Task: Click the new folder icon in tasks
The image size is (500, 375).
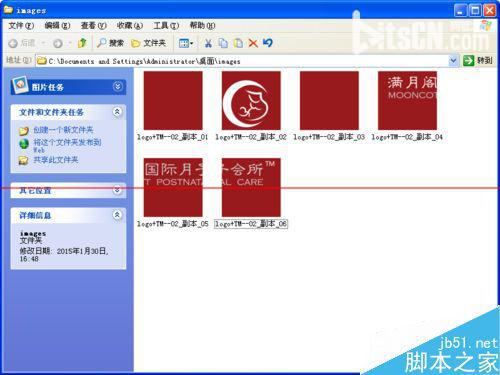Action: 24,131
